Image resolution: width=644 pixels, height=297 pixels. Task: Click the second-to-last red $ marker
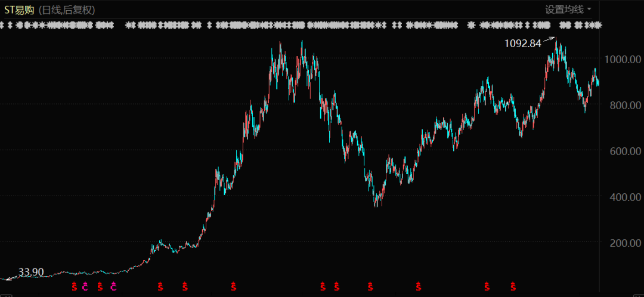click(x=487, y=287)
